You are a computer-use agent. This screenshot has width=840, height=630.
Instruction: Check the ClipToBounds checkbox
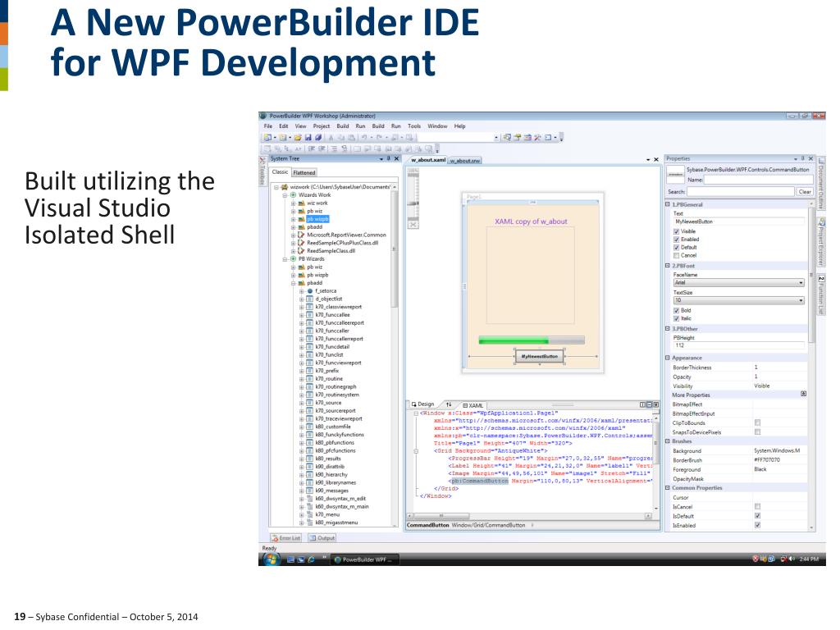757,422
